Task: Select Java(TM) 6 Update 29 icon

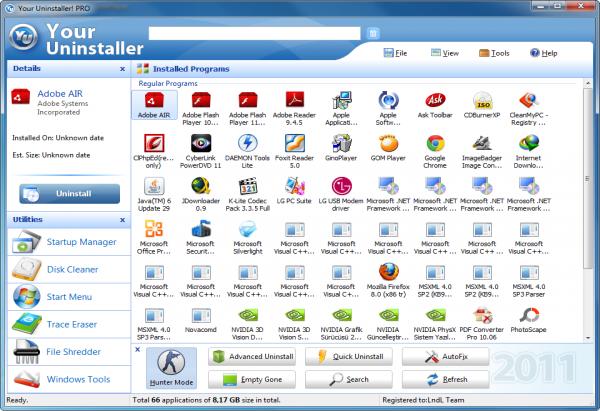Action: [x=154, y=194]
